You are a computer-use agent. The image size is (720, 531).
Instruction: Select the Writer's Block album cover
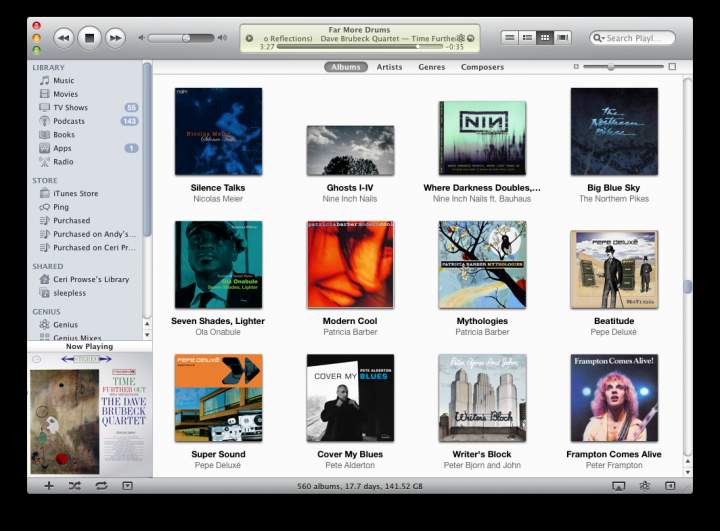coord(482,398)
